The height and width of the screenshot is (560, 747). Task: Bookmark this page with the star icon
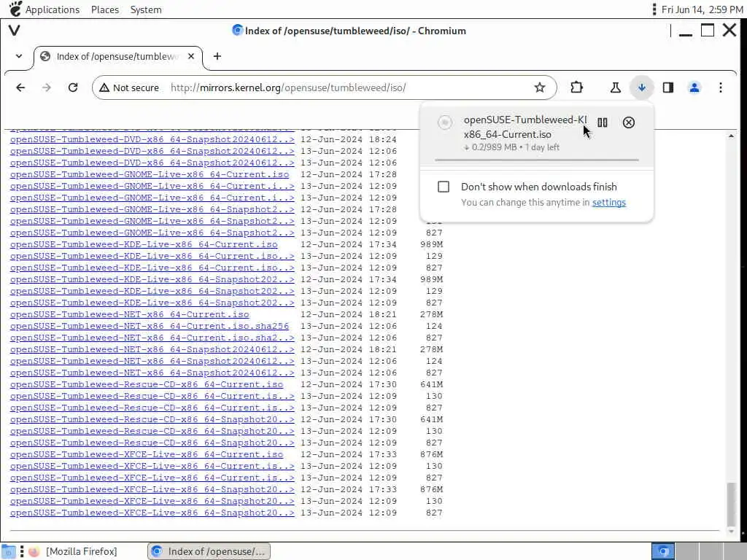click(539, 87)
